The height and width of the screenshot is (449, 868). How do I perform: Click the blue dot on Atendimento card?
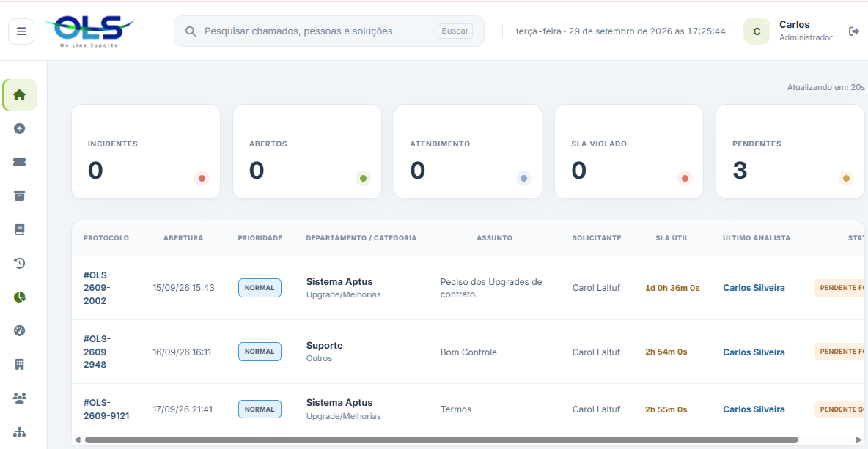(x=523, y=178)
